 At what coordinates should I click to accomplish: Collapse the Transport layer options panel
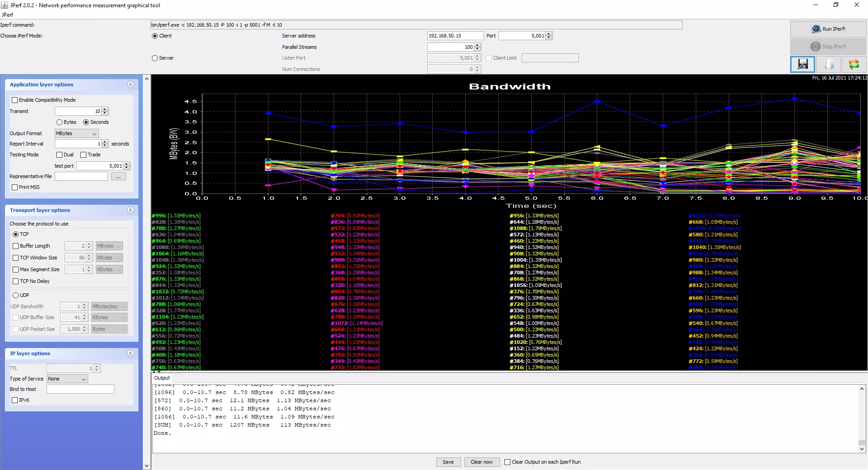(x=131, y=210)
